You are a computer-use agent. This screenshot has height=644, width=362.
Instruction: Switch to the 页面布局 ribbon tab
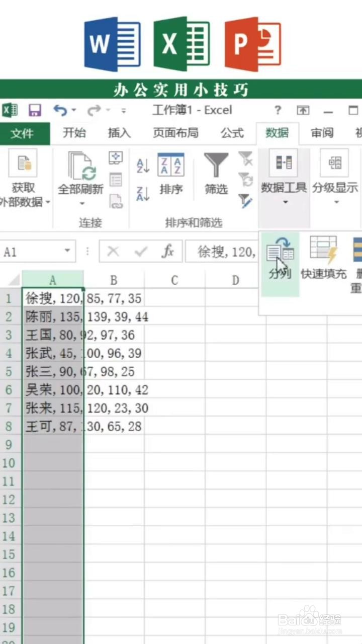[x=175, y=133]
